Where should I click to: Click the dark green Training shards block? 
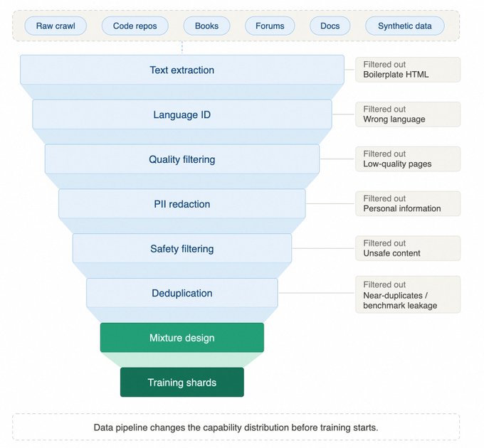(x=182, y=383)
